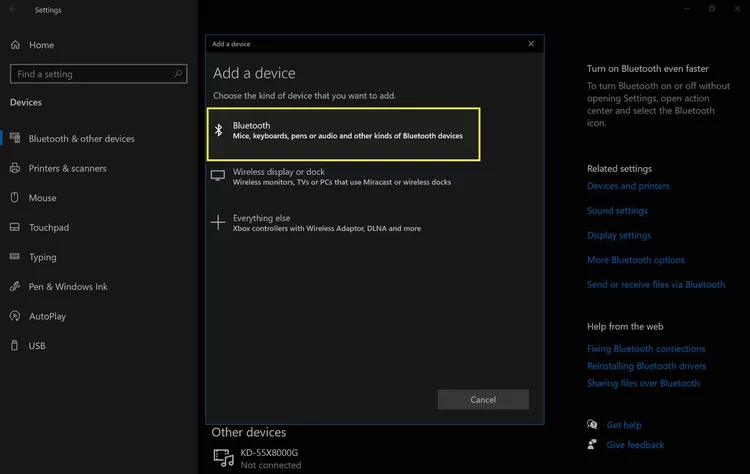Click the Turn on Bluetooth even faster heading
Viewport: 750px width, 474px height.
point(648,69)
